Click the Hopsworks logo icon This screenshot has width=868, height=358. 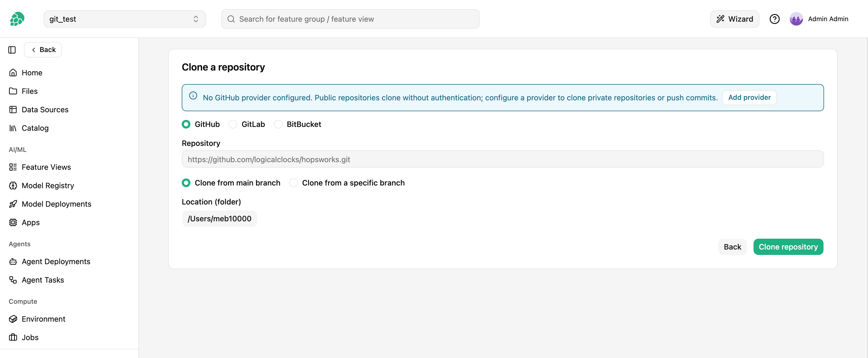point(17,19)
